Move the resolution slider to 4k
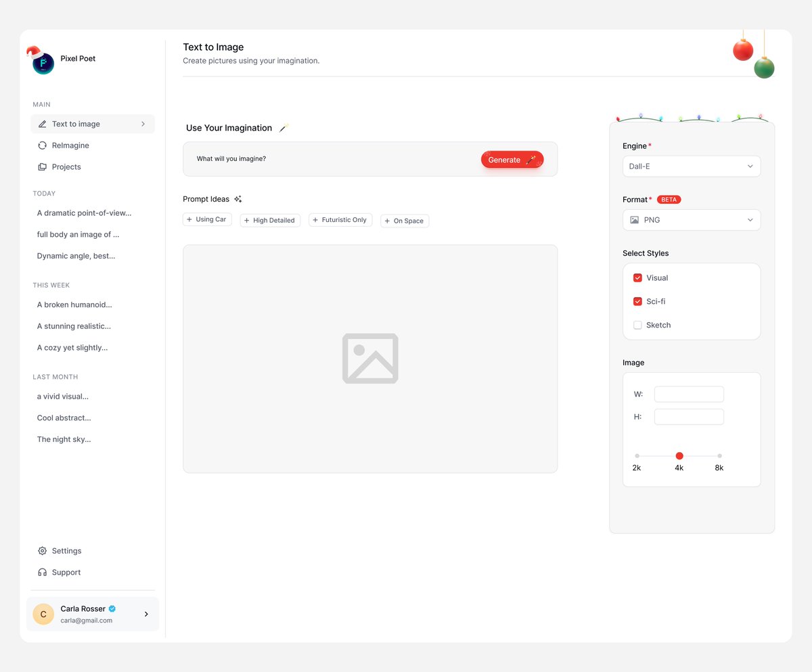This screenshot has width=812, height=672. click(679, 455)
